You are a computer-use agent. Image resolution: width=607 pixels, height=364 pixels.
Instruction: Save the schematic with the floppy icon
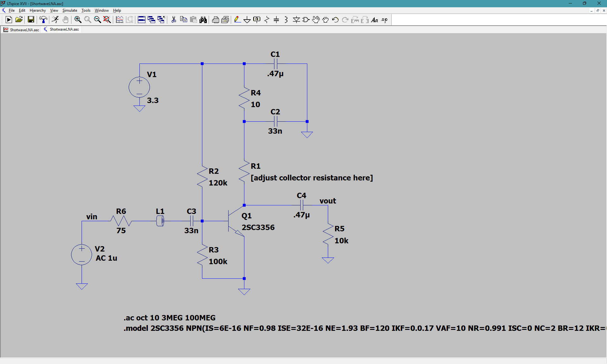pos(31,20)
